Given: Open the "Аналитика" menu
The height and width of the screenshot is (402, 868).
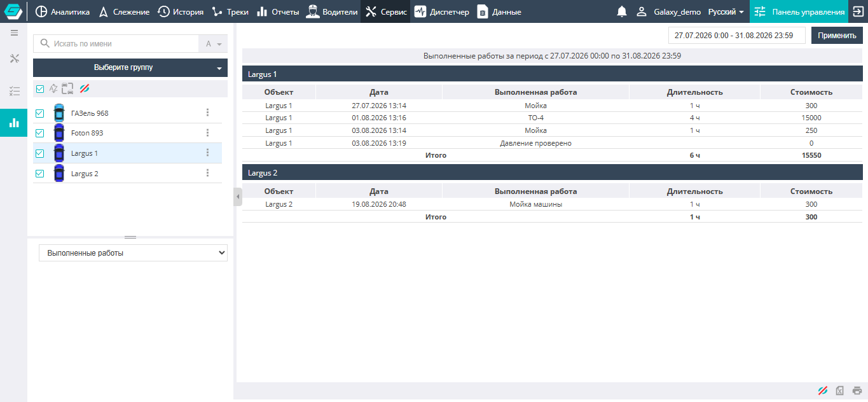Looking at the screenshot, I should tap(62, 11).
